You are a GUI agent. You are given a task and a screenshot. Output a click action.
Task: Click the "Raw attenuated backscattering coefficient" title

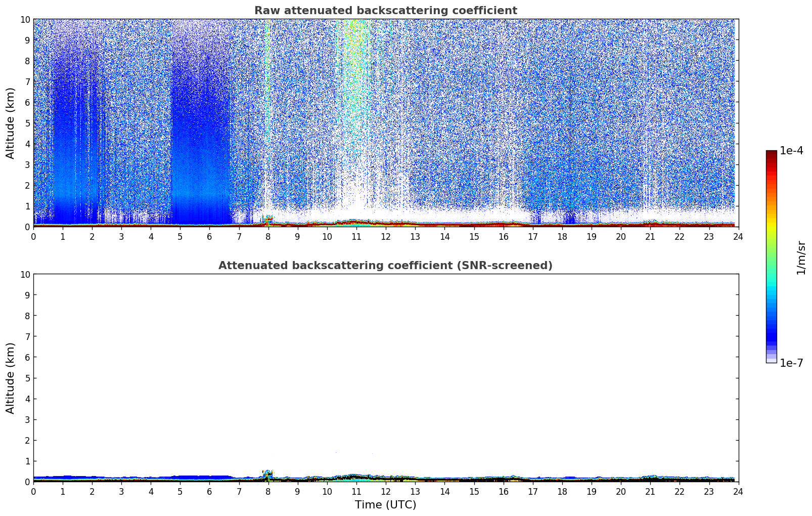pyautogui.click(x=385, y=11)
